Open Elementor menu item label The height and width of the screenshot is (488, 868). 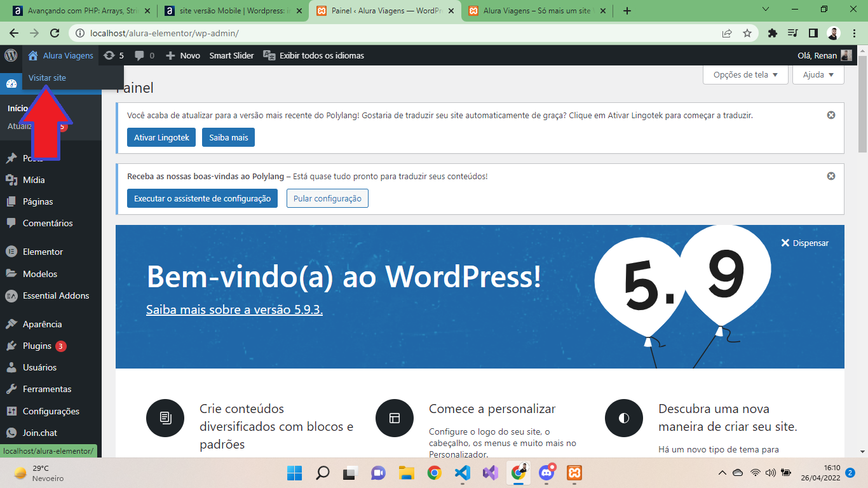43,252
